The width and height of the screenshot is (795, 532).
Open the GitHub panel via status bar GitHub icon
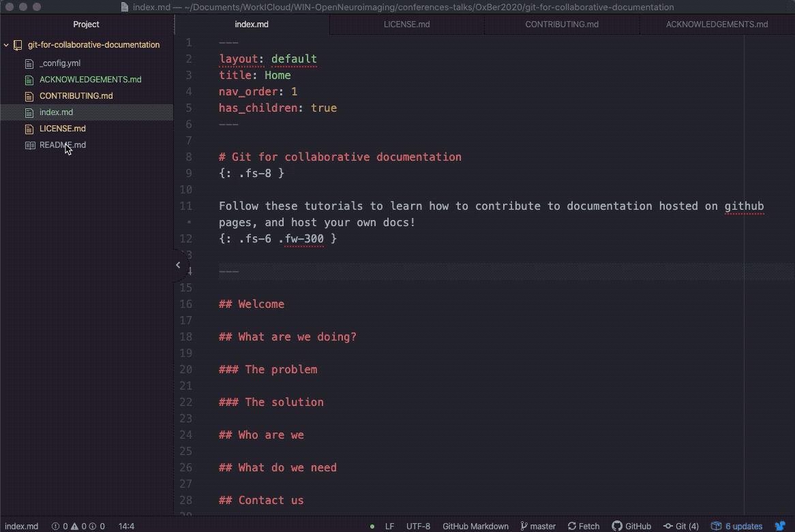632,526
